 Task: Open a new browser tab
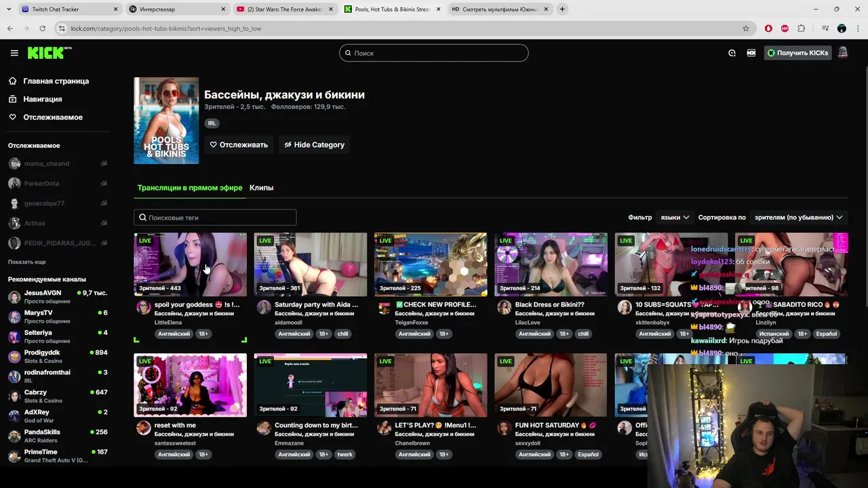point(562,9)
